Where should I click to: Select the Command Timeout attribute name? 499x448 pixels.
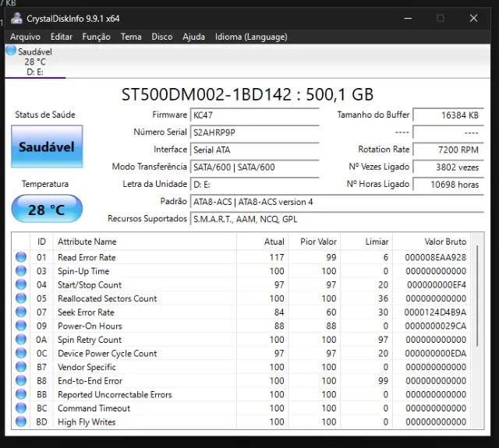[94, 408]
